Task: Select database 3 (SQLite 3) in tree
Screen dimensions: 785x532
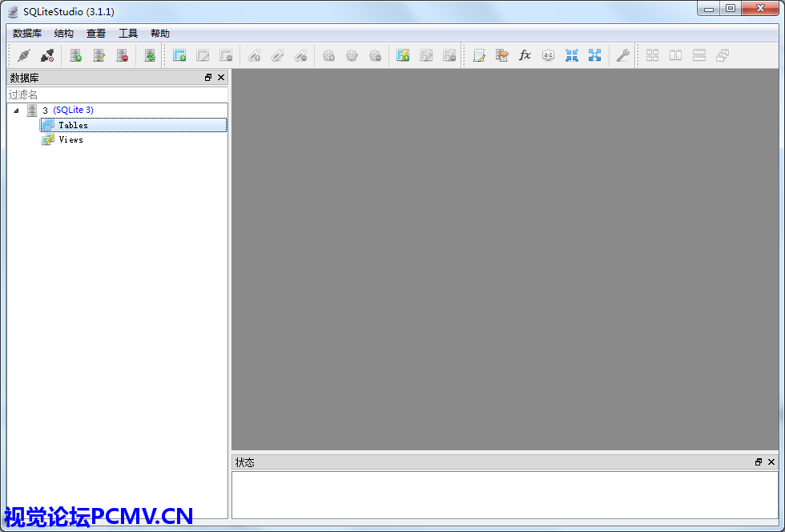Action: click(68, 111)
